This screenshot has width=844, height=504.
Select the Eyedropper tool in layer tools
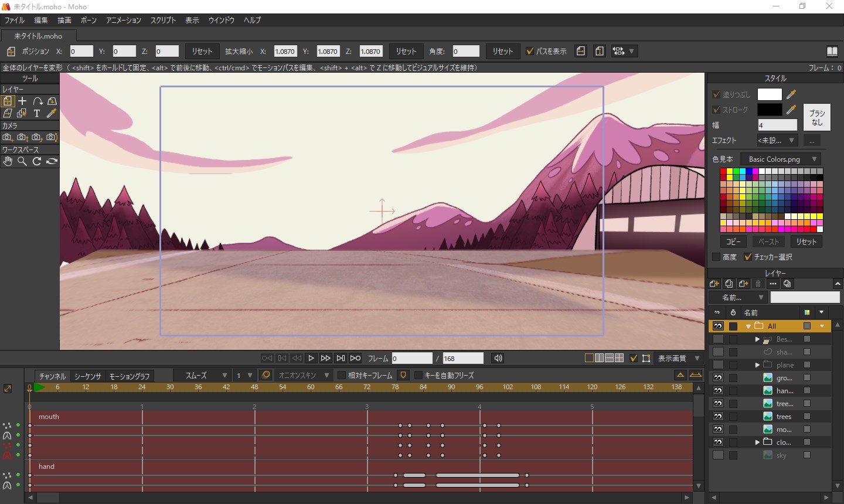tap(52, 113)
